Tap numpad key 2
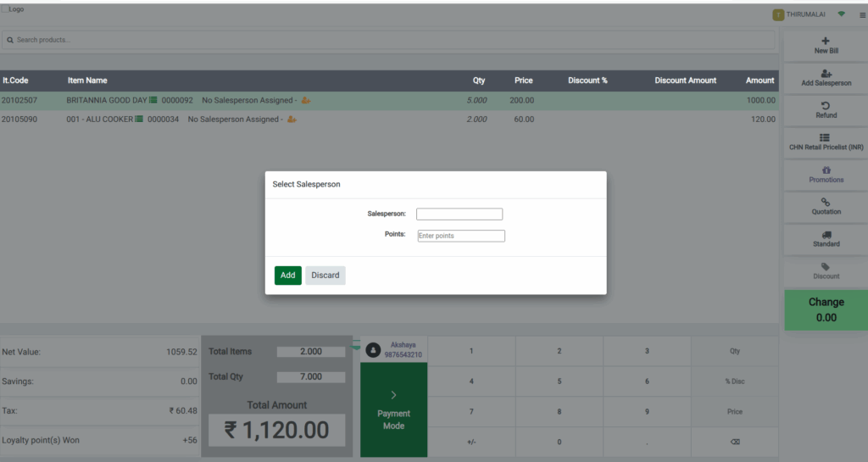The width and height of the screenshot is (868, 462). (559, 351)
